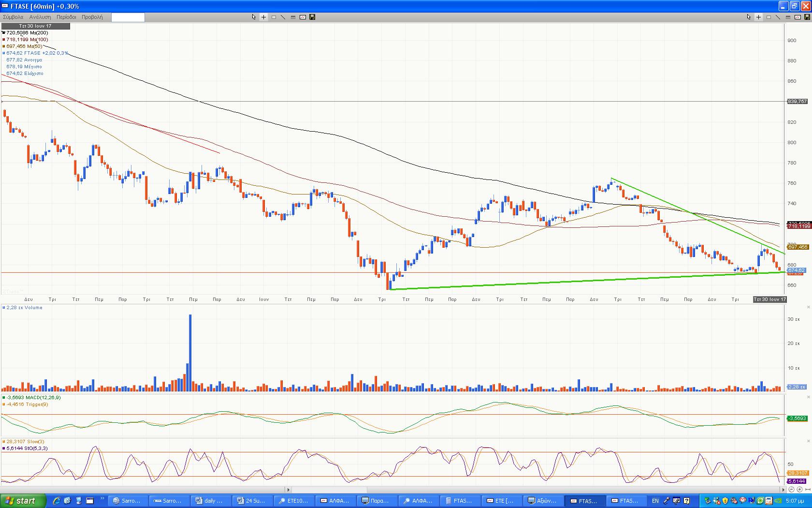Expand the Προβολή menu
Screen dimensions: 812x508
92,17
